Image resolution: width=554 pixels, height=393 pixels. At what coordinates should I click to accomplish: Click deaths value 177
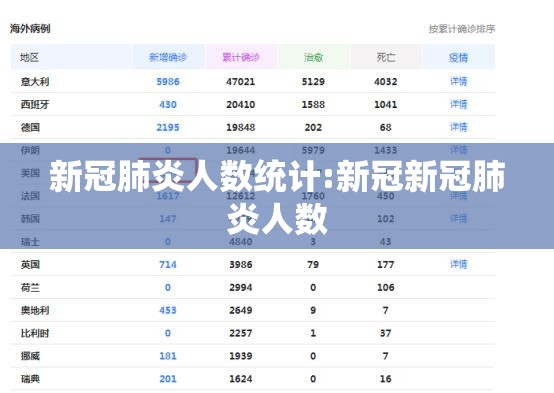click(385, 264)
